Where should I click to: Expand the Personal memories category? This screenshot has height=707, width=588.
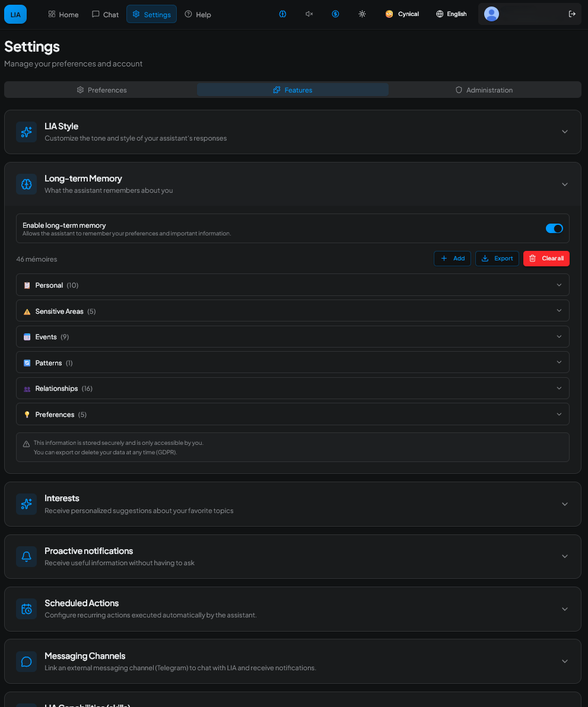(293, 285)
